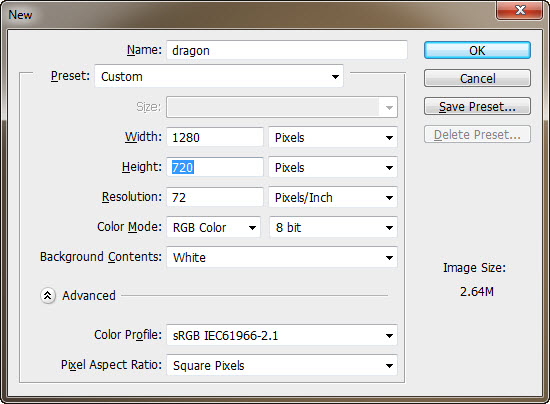This screenshot has width=550, height=404.
Task: Close the New dialog with X
Action: [521, 10]
